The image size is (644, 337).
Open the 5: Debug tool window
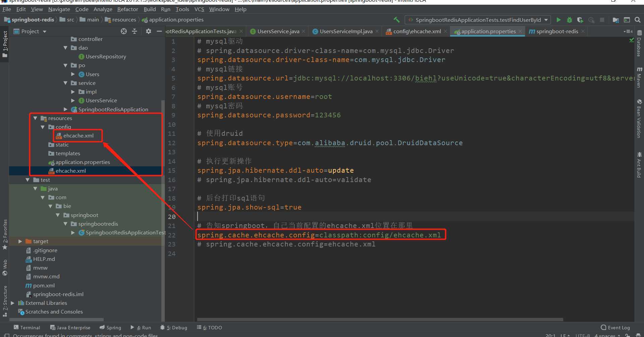[x=173, y=328]
